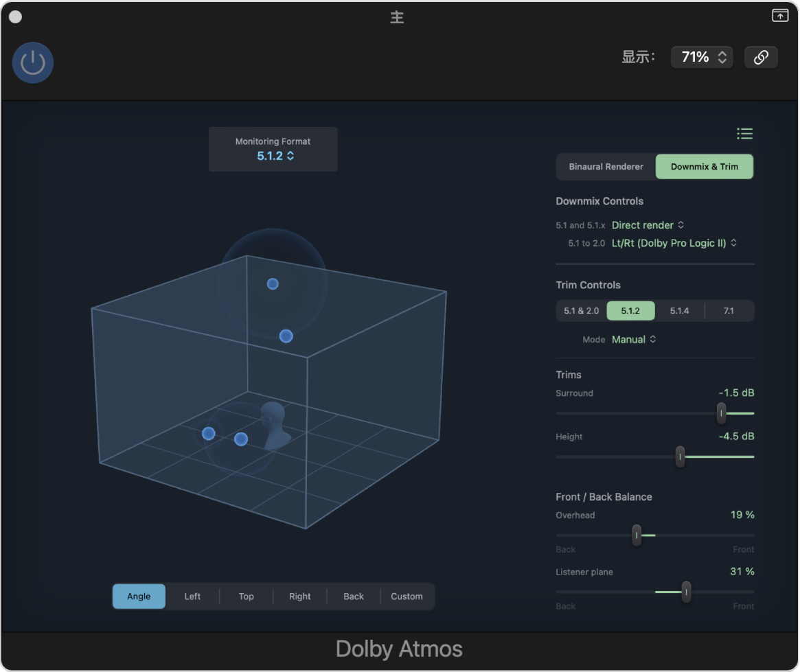This screenshot has width=800, height=672.
Task: Open the Lt/Rt (Dolby Pro Logic II) dropdown
Action: (x=674, y=243)
